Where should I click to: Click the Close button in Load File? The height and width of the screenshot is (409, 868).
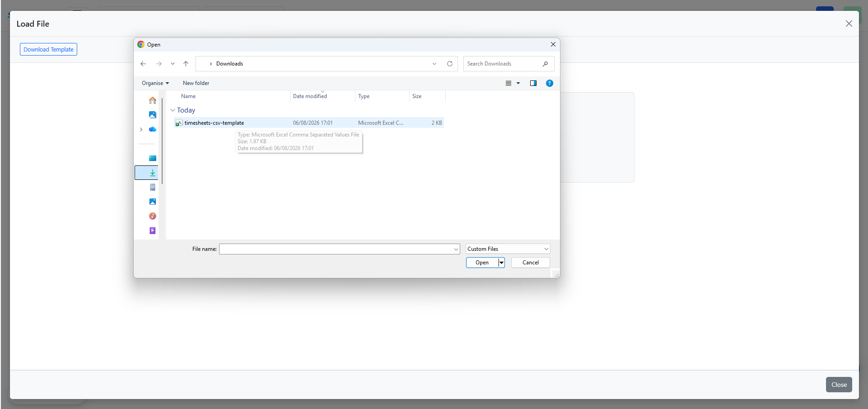[x=839, y=385]
